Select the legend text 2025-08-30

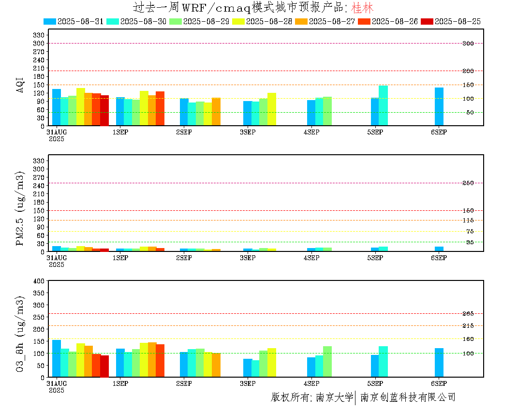143,21
